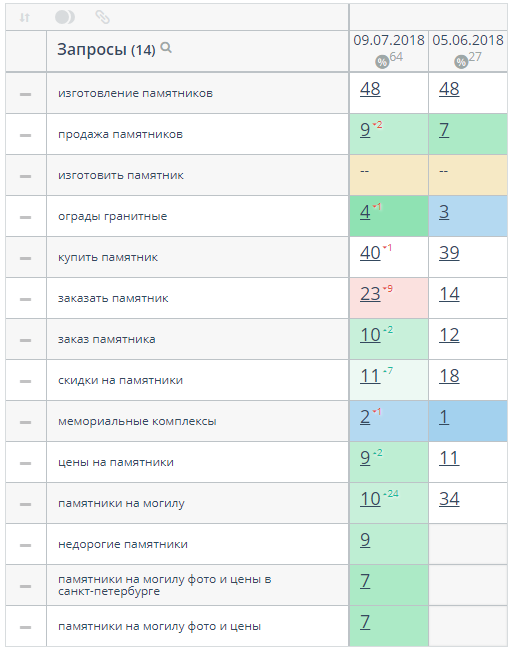
Task: Select the query цены на памятники
Action: point(116,463)
